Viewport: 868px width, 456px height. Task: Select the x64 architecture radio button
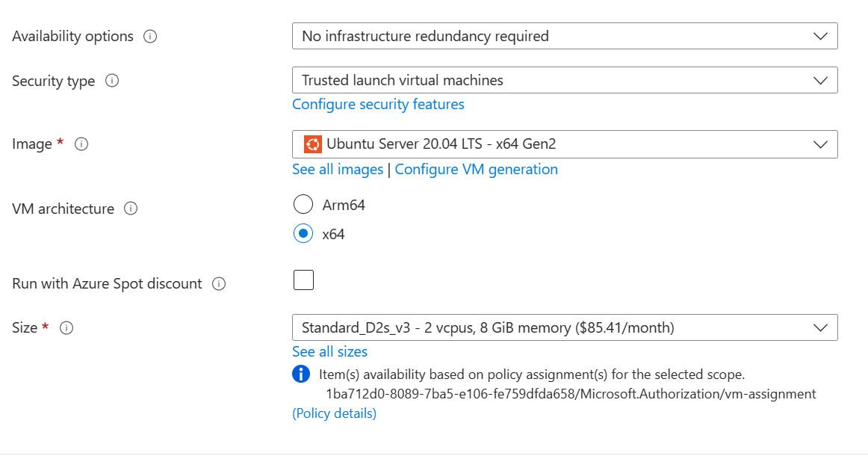(x=303, y=234)
